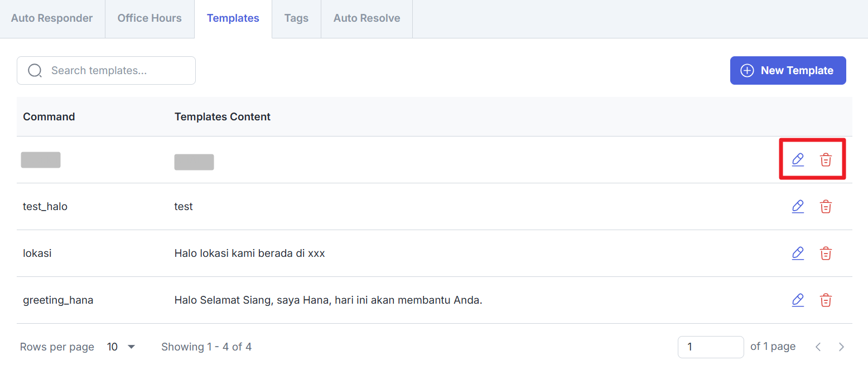
Task: Switch to the Auto Responder tab
Action: (x=52, y=18)
